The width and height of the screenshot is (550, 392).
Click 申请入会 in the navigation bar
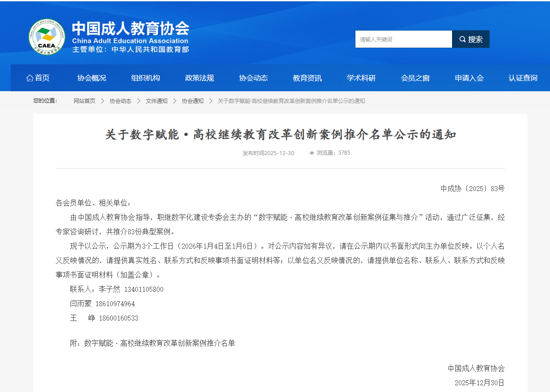coord(469,78)
